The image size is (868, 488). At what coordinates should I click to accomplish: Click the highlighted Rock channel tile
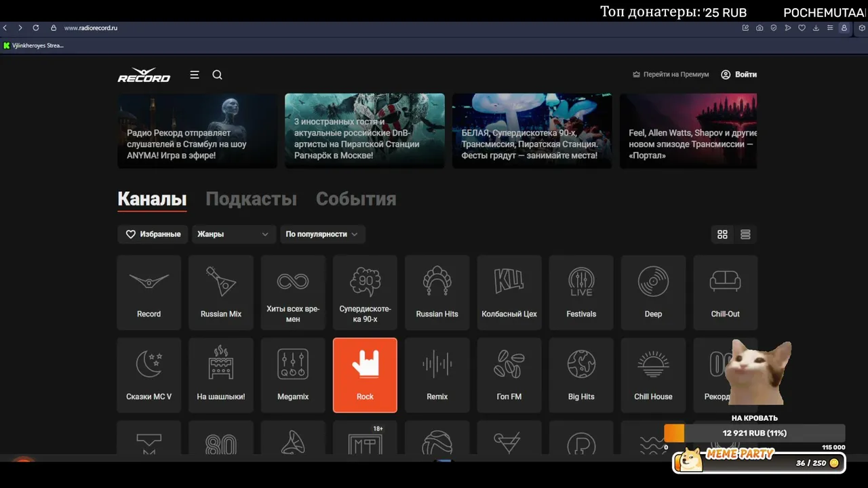tap(365, 375)
